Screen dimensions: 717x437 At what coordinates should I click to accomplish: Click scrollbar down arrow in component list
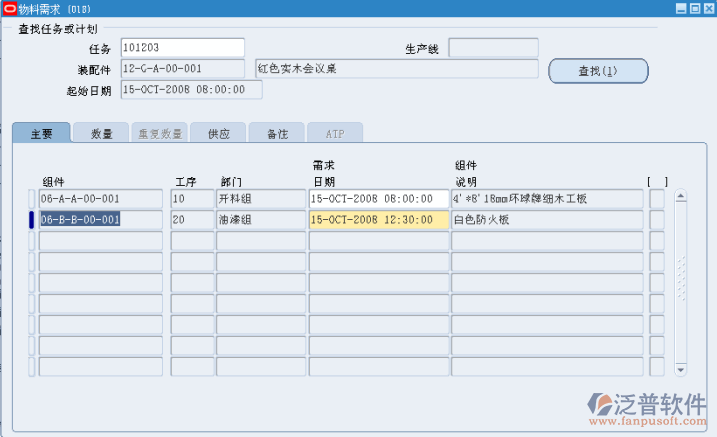point(681,368)
